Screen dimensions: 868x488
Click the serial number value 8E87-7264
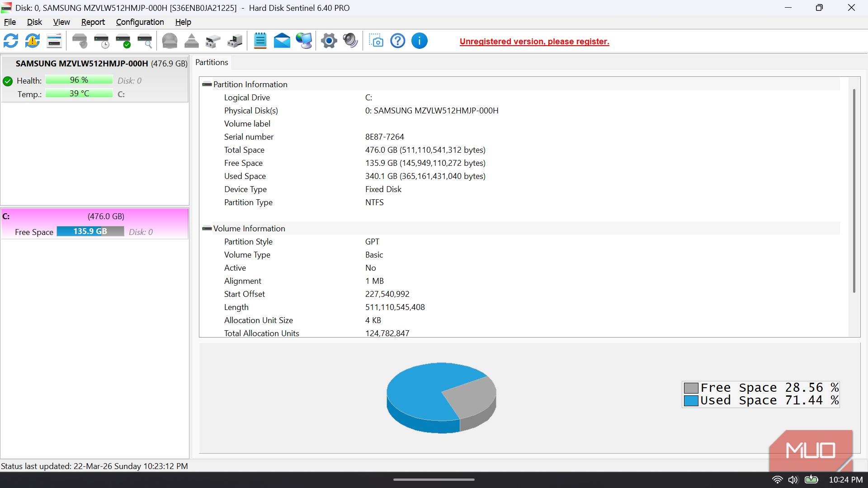pyautogui.click(x=385, y=137)
